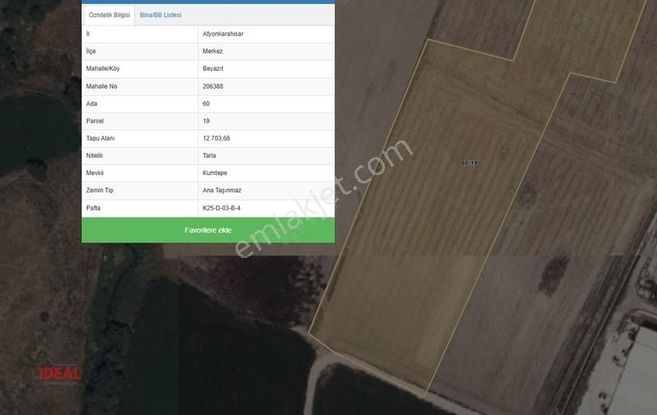Screen dimensions: 657x415
Task: Select the Merkez district value
Action: (x=212, y=51)
